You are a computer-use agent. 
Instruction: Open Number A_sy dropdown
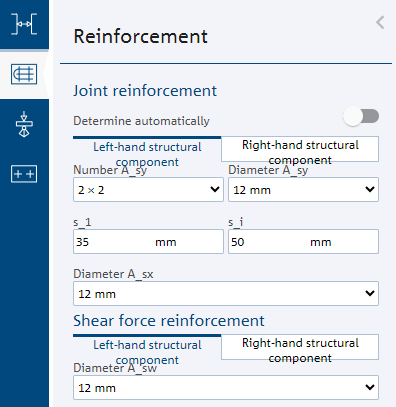pyautogui.click(x=148, y=189)
